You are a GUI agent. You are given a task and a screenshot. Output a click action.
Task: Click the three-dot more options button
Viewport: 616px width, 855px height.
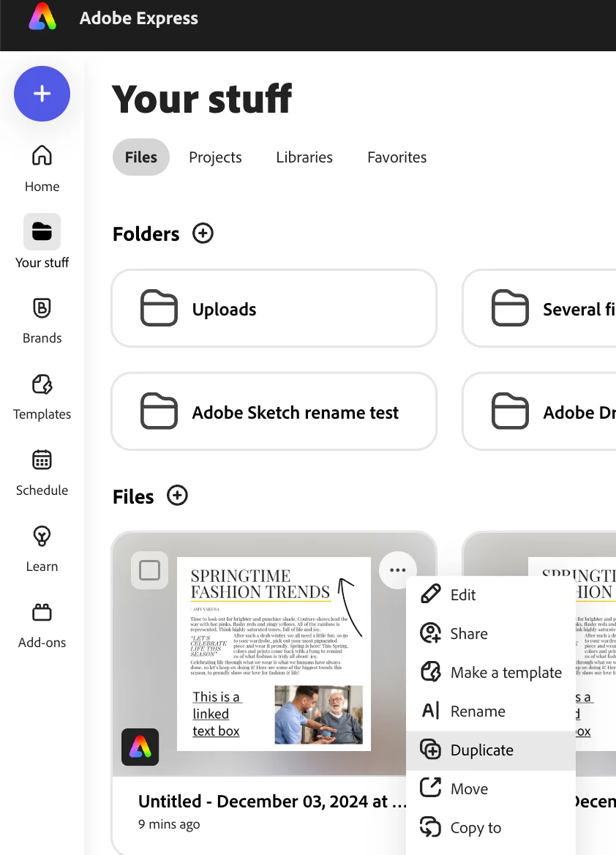(x=398, y=570)
